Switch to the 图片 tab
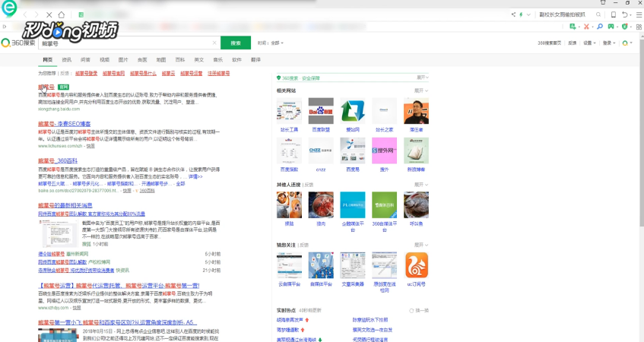Screen dimensions: 644x342 click(123, 59)
